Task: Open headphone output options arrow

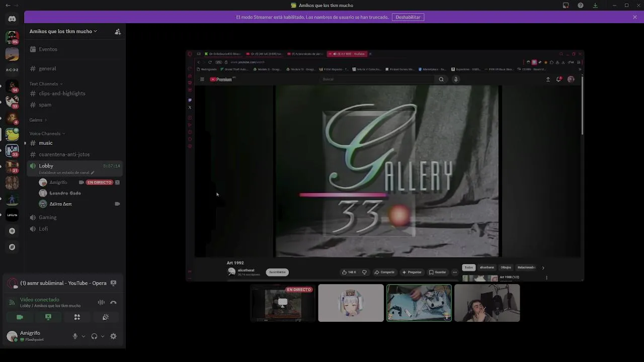Action: 103,336
